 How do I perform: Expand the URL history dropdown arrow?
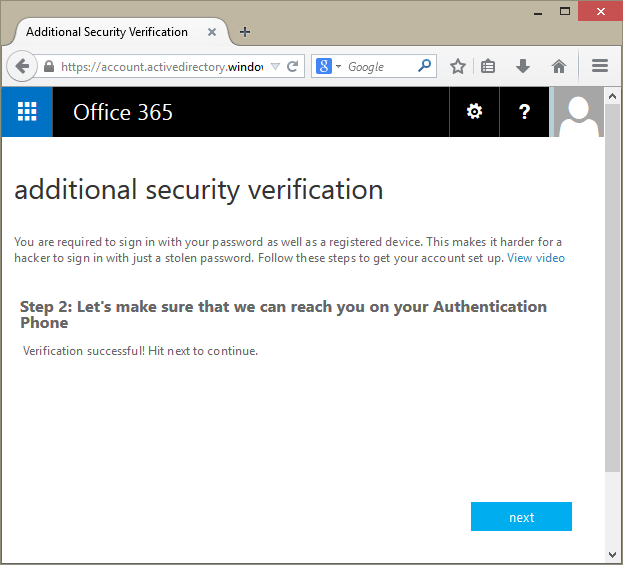(276, 67)
